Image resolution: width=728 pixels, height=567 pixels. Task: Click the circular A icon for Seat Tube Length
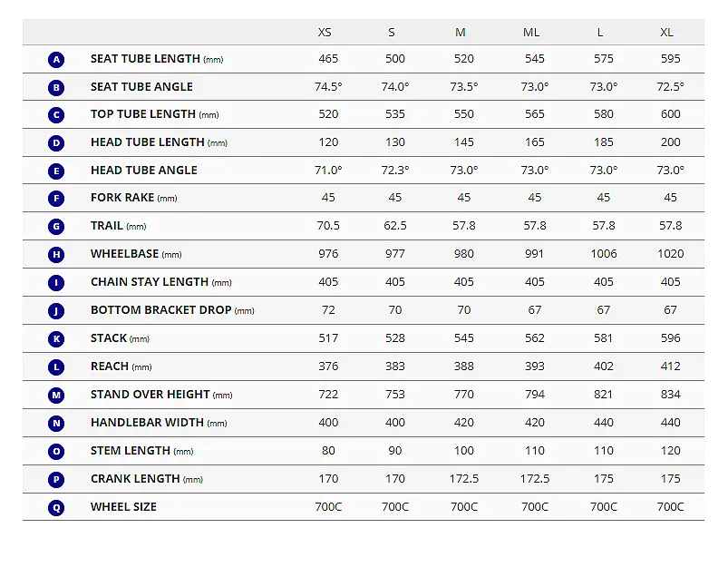pos(56,60)
